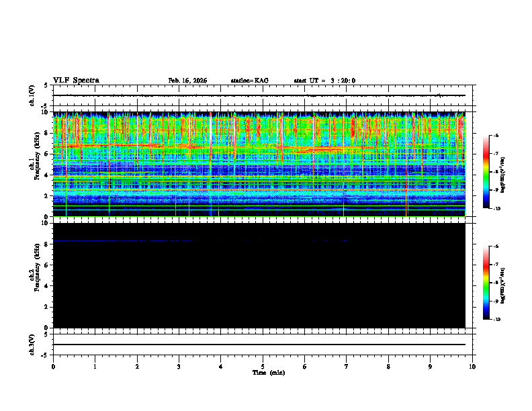Click ch.1 spectrogram frequency tick "8"
Viewport: 532px width, 411px height.
point(47,133)
